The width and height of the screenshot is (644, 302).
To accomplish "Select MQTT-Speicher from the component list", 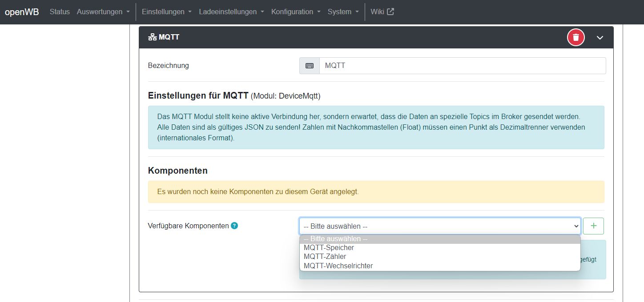I will [329, 247].
